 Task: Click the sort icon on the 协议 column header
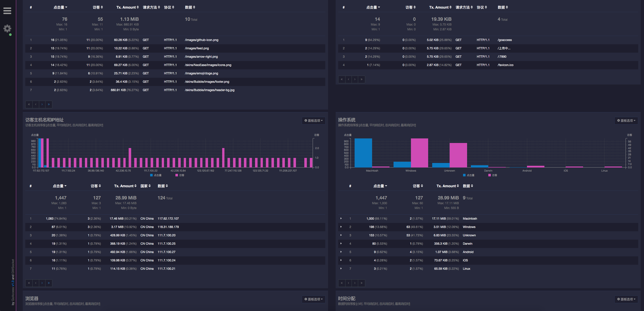[x=173, y=7]
